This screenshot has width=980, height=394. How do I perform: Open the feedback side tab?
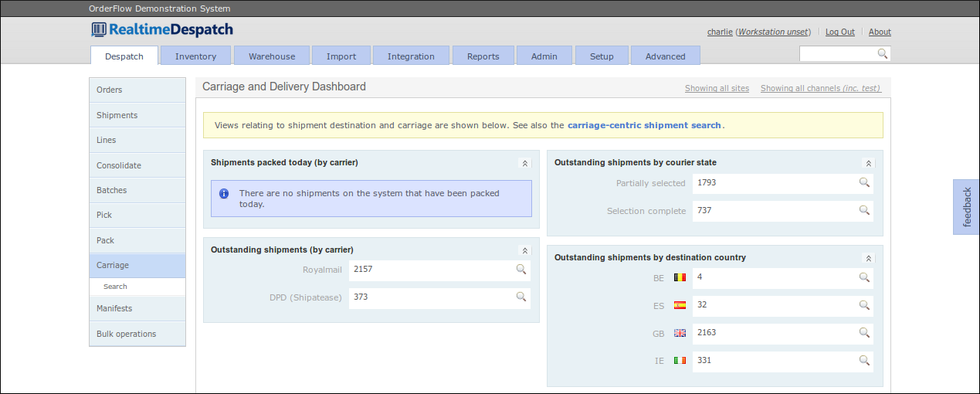coord(966,207)
